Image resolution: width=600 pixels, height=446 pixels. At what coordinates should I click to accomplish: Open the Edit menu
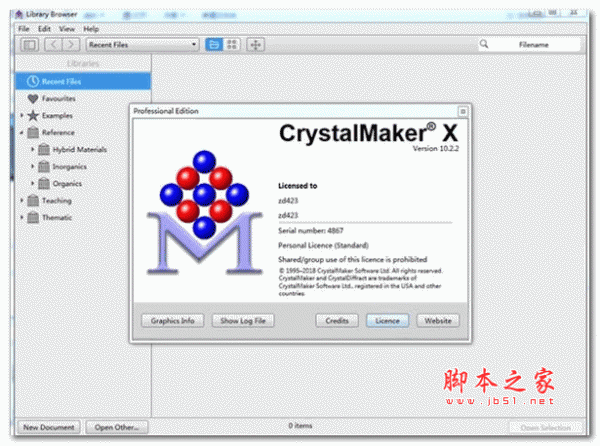click(44, 29)
